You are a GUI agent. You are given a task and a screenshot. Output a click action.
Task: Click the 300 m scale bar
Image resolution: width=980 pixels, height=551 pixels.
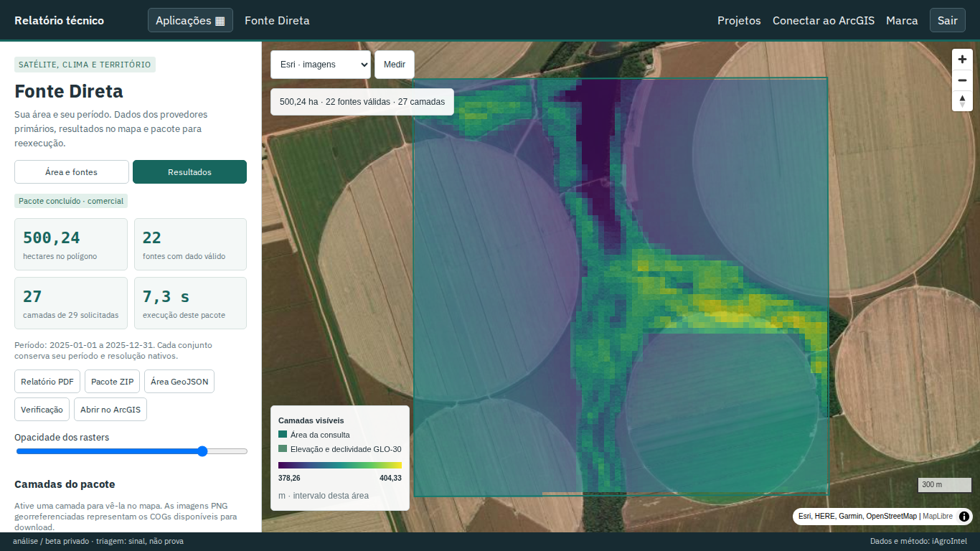(945, 485)
